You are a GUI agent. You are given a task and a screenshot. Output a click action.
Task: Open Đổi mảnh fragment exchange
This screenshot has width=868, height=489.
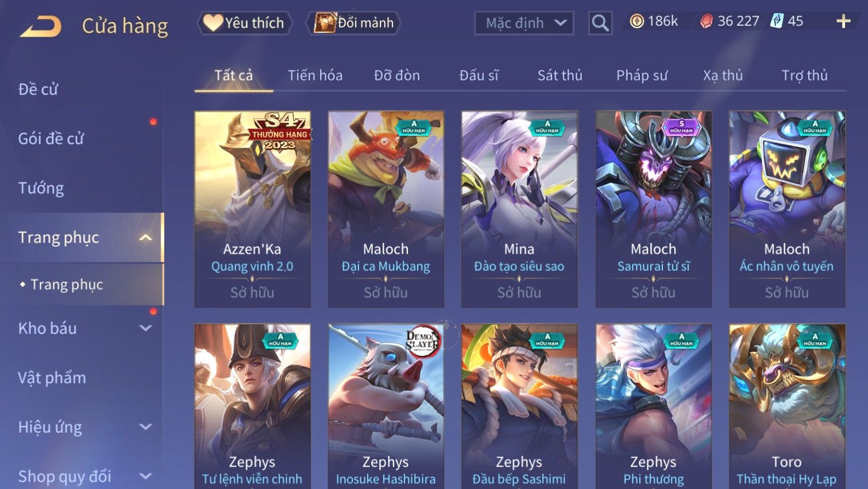click(354, 23)
